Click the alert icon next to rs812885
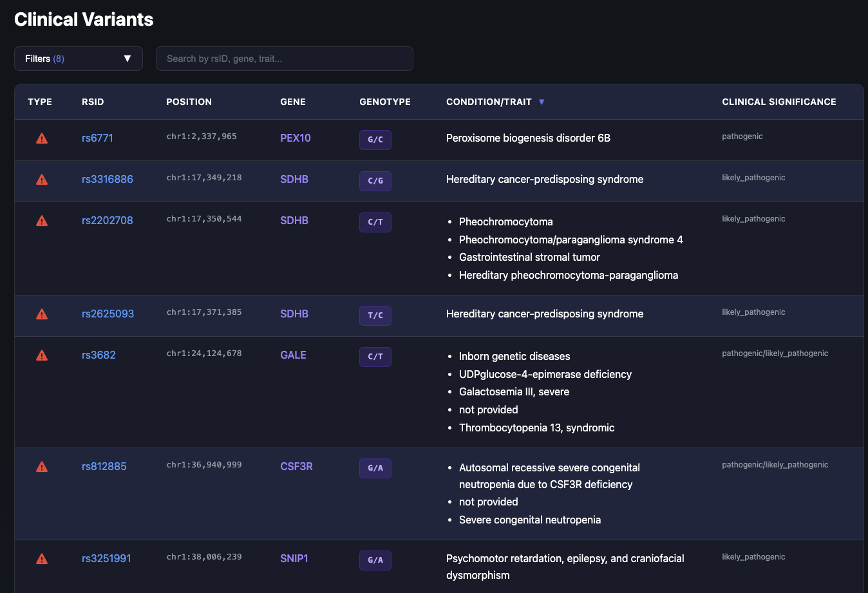 pos(41,467)
